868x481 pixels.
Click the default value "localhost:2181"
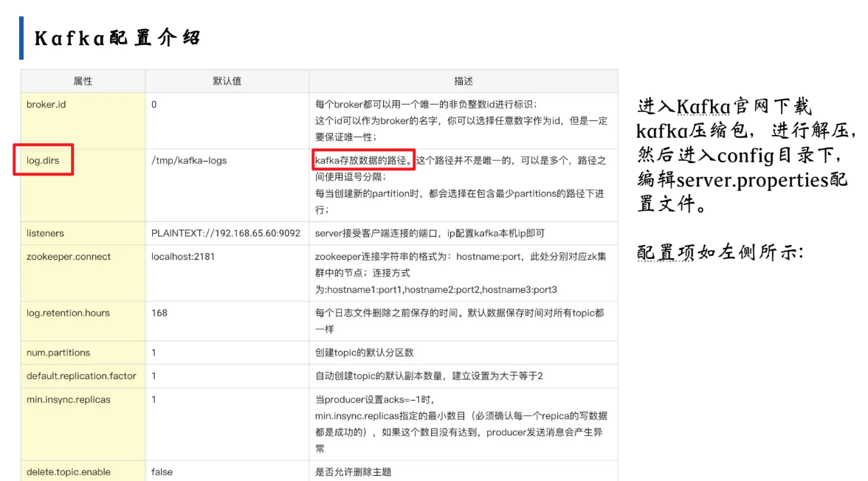tap(183, 256)
